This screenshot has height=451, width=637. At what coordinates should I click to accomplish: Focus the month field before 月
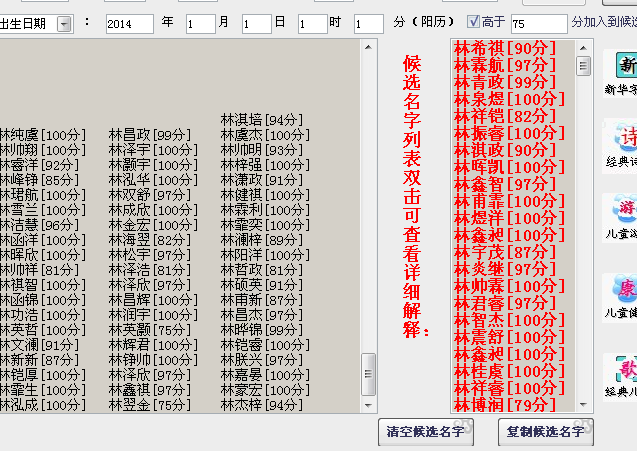(x=201, y=24)
